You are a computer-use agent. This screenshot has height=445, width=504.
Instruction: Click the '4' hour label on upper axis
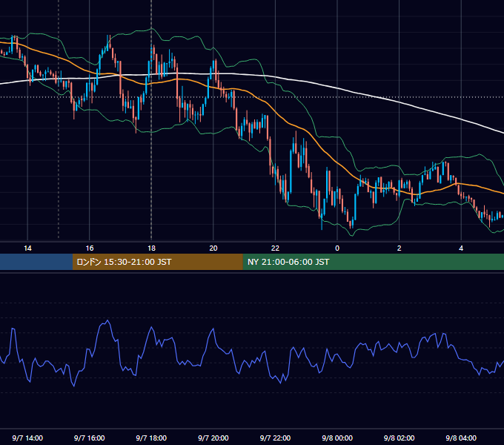point(461,248)
